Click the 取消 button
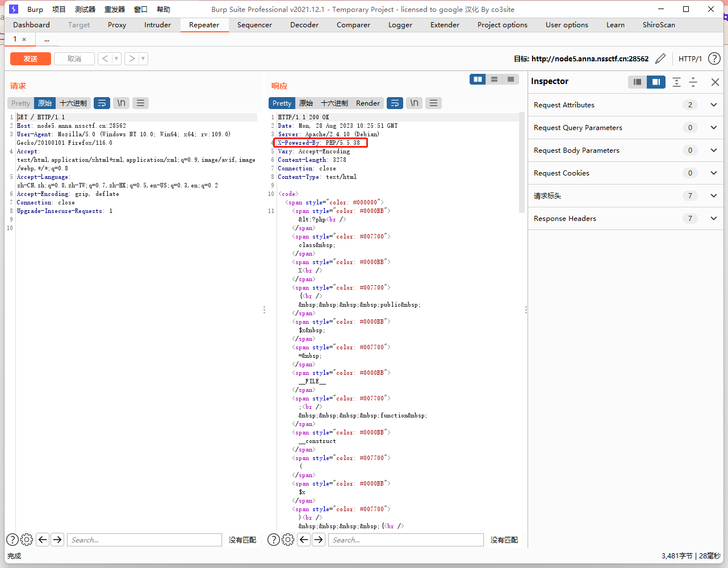 pos(74,59)
